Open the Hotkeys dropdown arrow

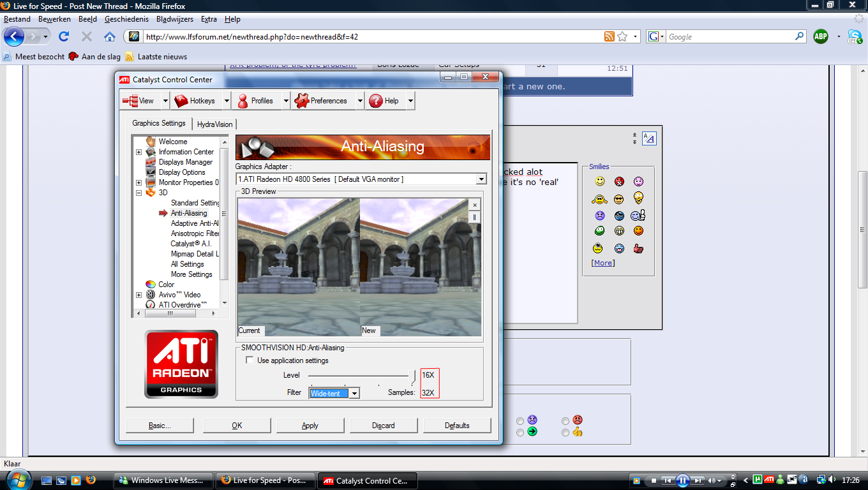pos(226,101)
